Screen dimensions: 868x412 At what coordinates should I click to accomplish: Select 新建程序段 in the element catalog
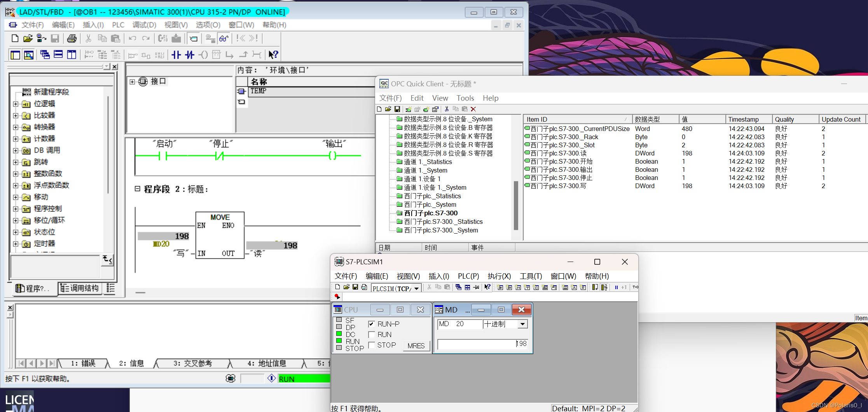point(51,92)
